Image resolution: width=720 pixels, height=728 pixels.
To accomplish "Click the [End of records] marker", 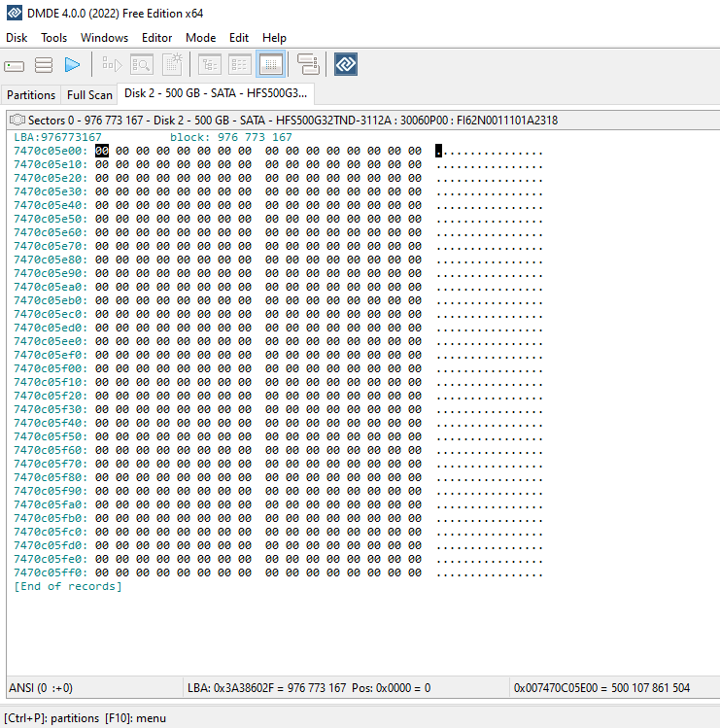I will 68,586.
